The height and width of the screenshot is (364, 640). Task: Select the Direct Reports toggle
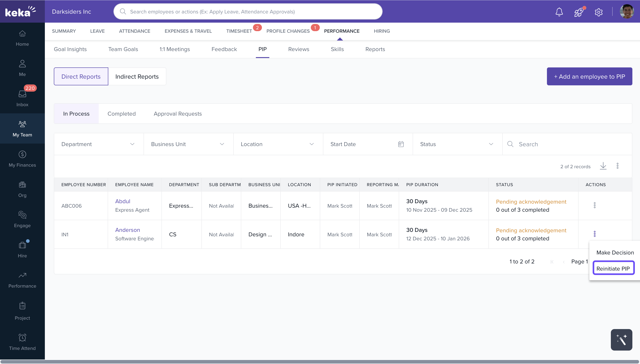pyautogui.click(x=81, y=77)
